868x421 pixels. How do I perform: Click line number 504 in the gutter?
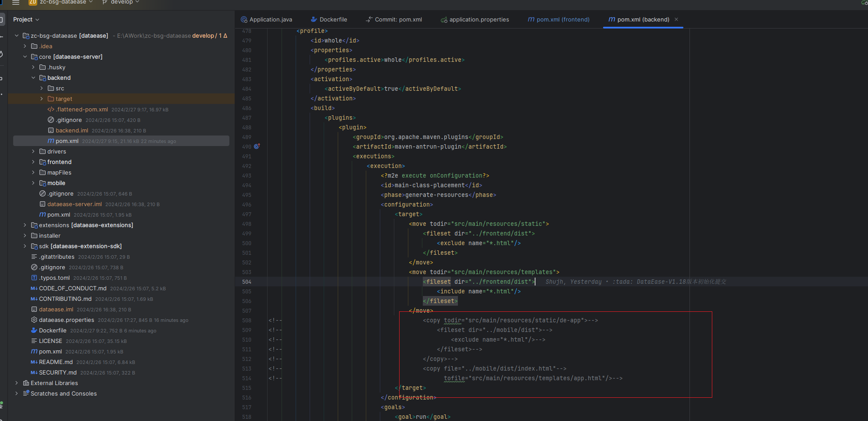click(246, 282)
